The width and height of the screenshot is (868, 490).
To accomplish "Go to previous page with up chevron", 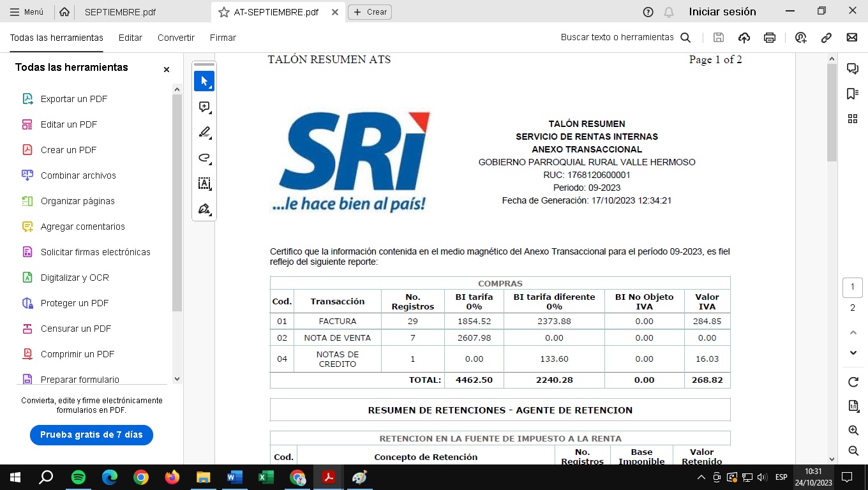I will tap(853, 332).
